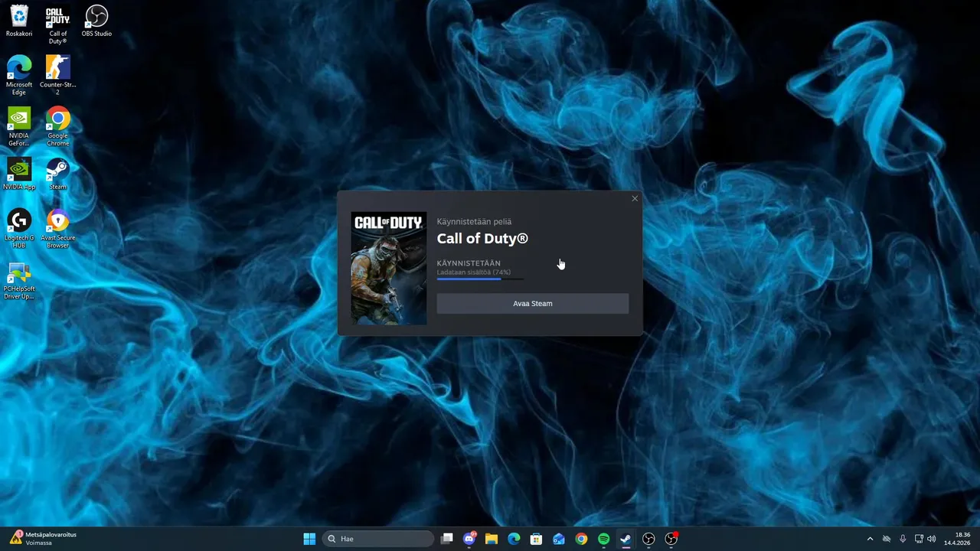Click the OneDrive cloud tray icon
This screenshot has height=551, width=980.
pyautogui.click(x=887, y=539)
